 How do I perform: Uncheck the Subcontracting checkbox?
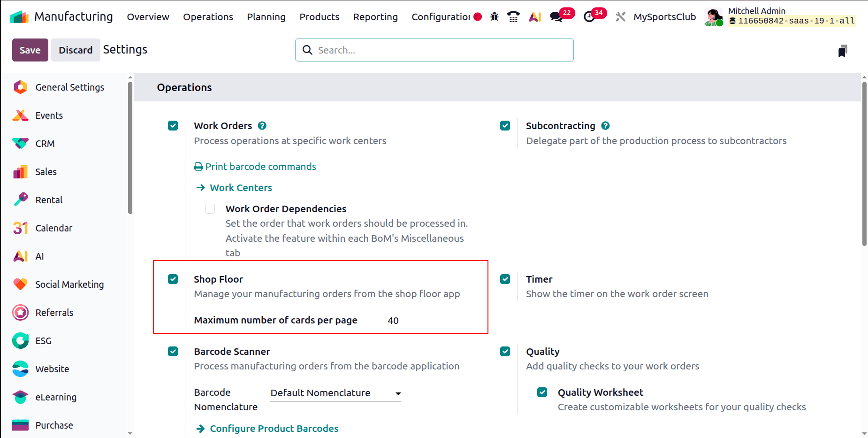[x=505, y=126]
